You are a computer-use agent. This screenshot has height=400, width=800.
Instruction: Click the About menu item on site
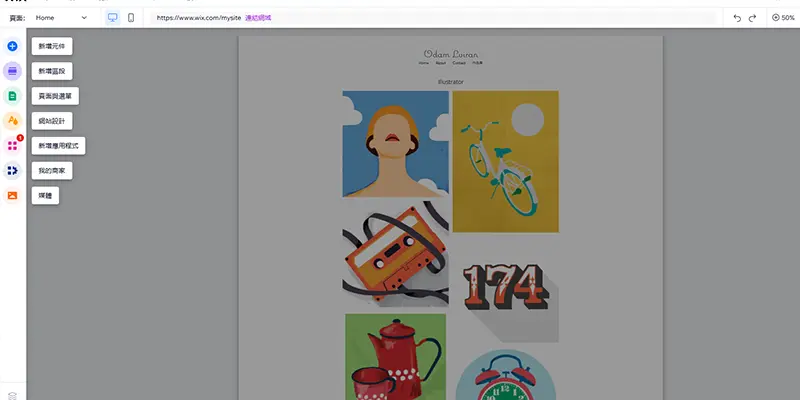point(441,63)
